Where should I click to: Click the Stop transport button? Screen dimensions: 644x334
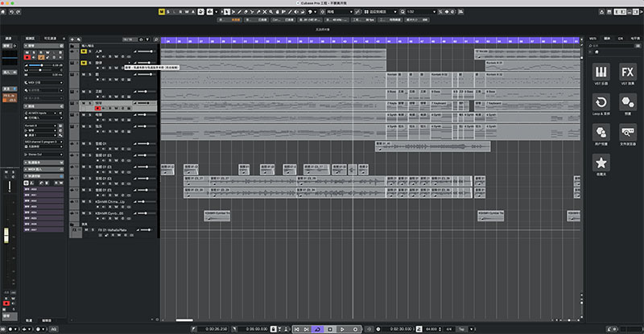330,329
